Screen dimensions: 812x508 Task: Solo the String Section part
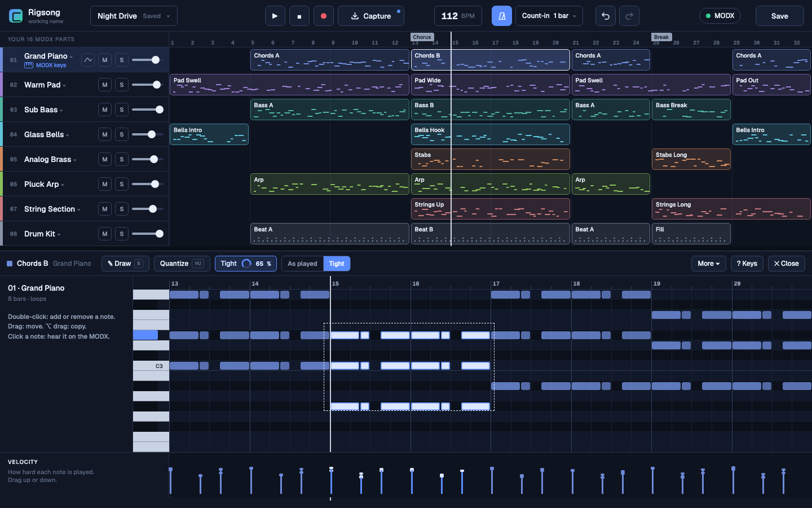point(122,209)
